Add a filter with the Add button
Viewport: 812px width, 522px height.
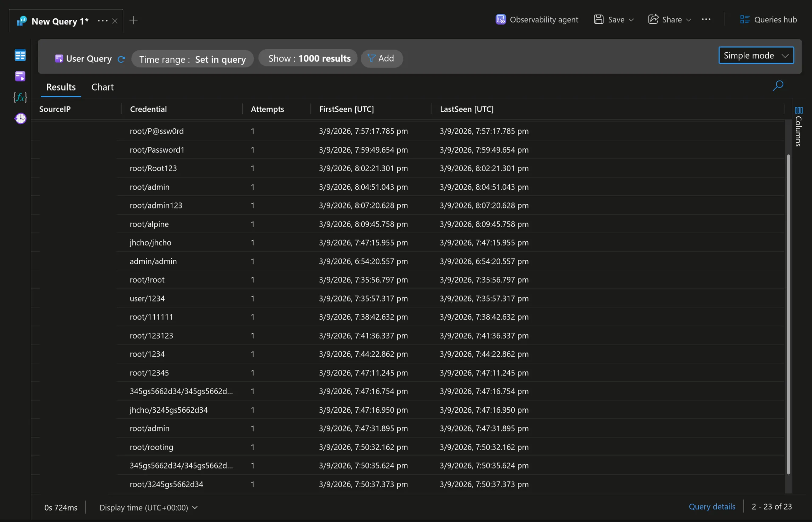tap(382, 58)
